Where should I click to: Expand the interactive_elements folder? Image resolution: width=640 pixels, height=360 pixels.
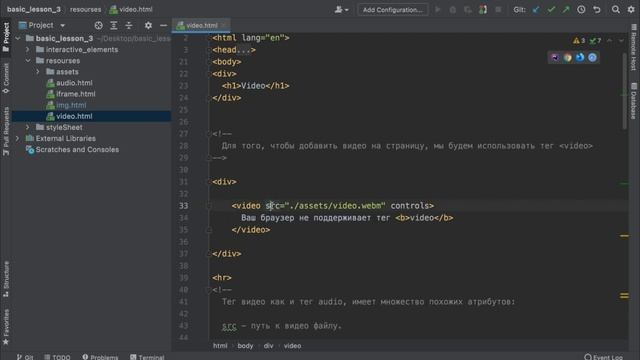point(28,49)
